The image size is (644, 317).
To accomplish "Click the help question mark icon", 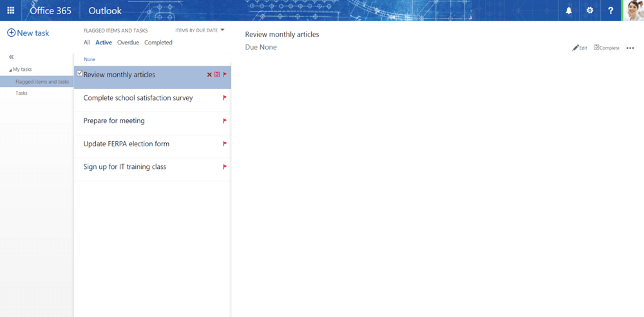I will coord(611,10).
